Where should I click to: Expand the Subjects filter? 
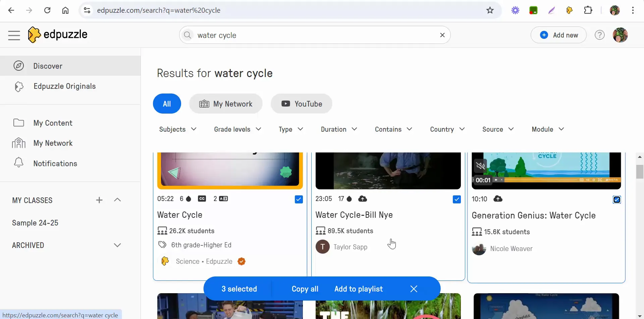point(178,129)
